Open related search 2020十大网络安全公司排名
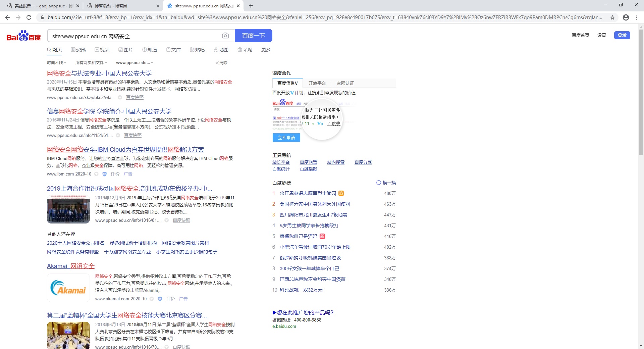644x349 pixels. pyautogui.click(x=76, y=243)
